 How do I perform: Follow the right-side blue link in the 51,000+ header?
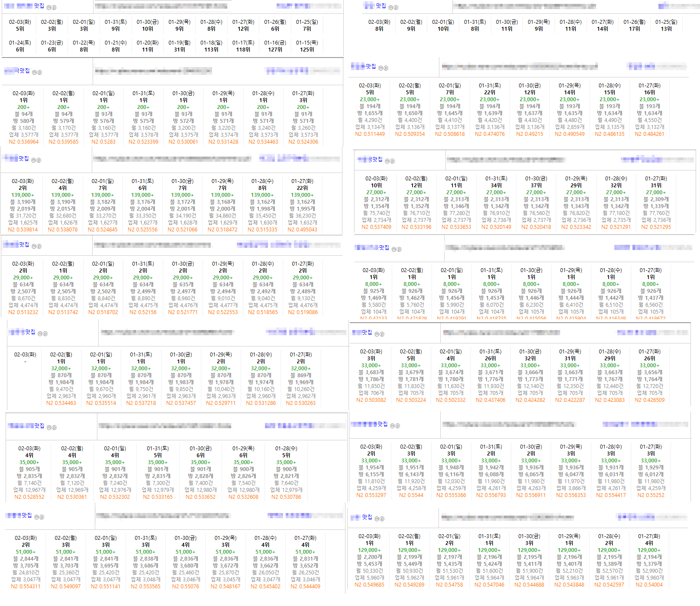click(295, 515)
